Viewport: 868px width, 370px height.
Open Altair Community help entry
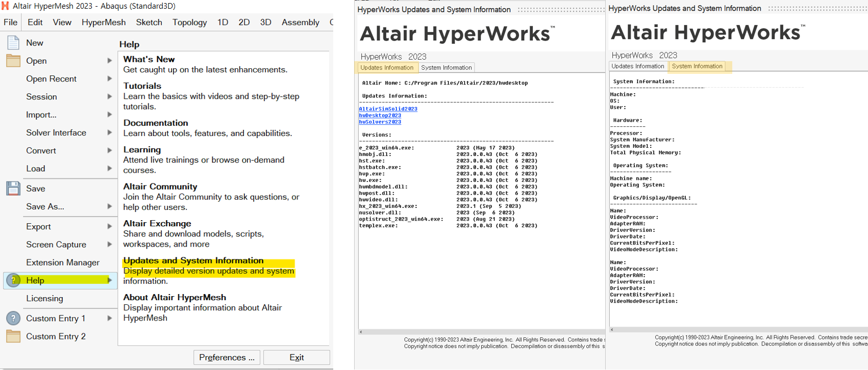pos(211,197)
